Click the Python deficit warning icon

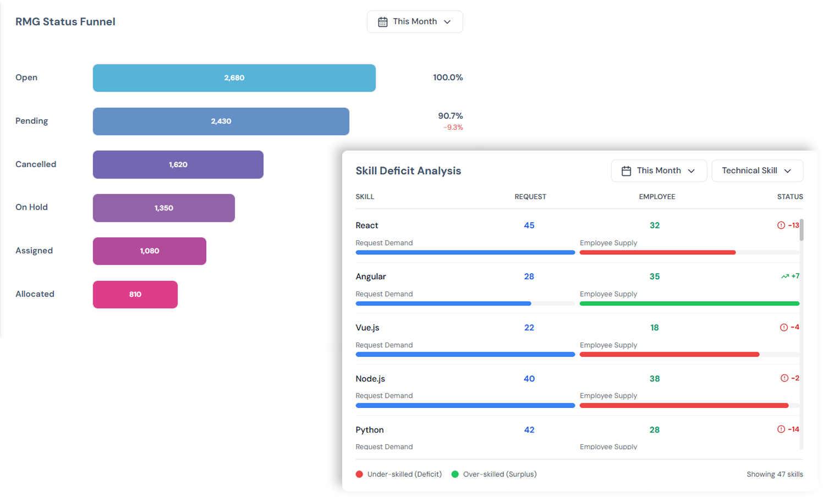point(781,429)
